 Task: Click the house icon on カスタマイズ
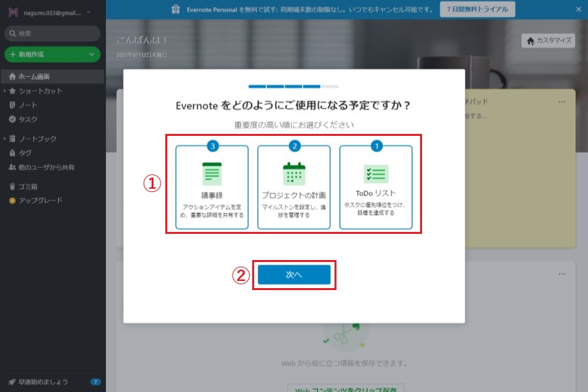(x=531, y=41)
